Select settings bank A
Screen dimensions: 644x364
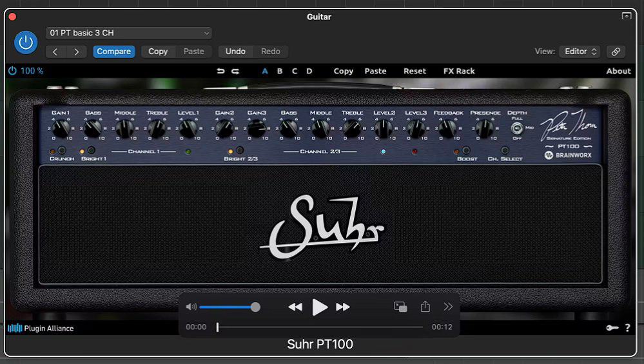pyautogui.click(x=265, y=71)
